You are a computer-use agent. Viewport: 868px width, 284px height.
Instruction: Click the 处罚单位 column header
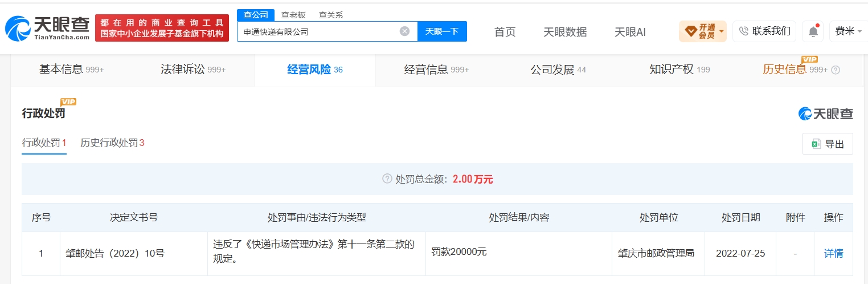coord(658,217)
